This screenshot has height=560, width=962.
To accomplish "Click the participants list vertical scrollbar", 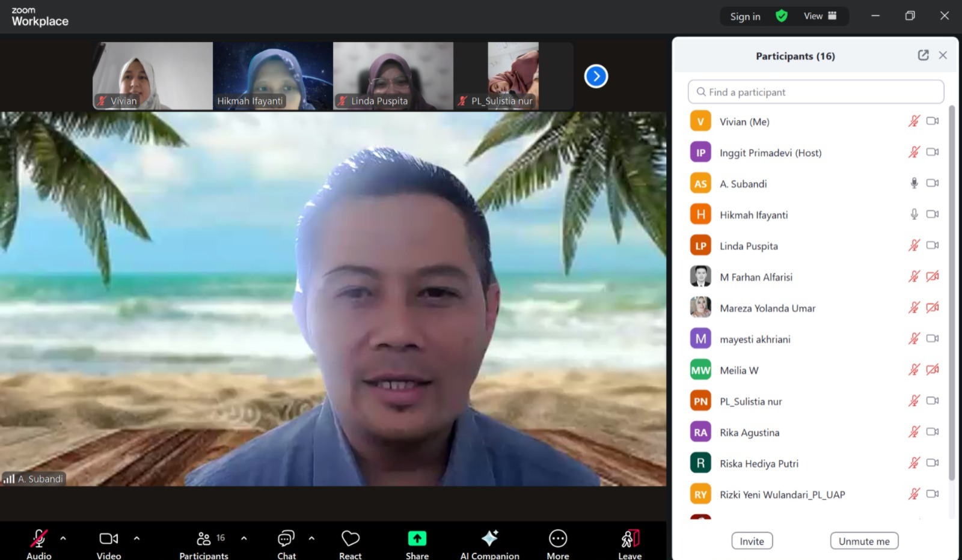I will click(951, 293).
